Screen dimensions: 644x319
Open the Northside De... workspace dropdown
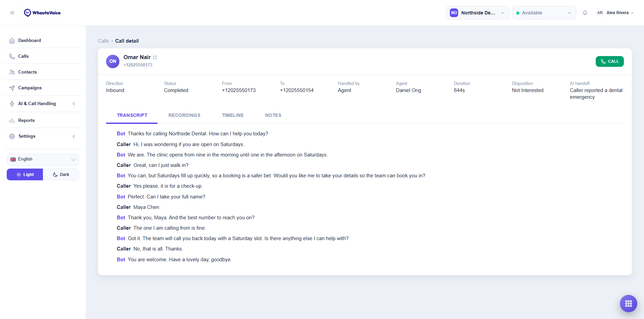pos(477,13)
